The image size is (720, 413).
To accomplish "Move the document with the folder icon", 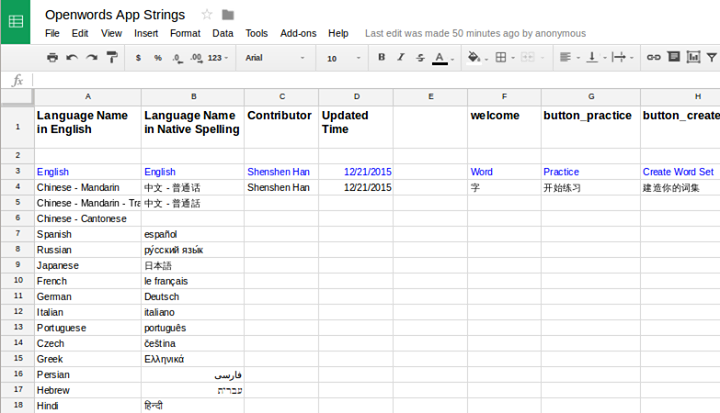I will point(228,15).
